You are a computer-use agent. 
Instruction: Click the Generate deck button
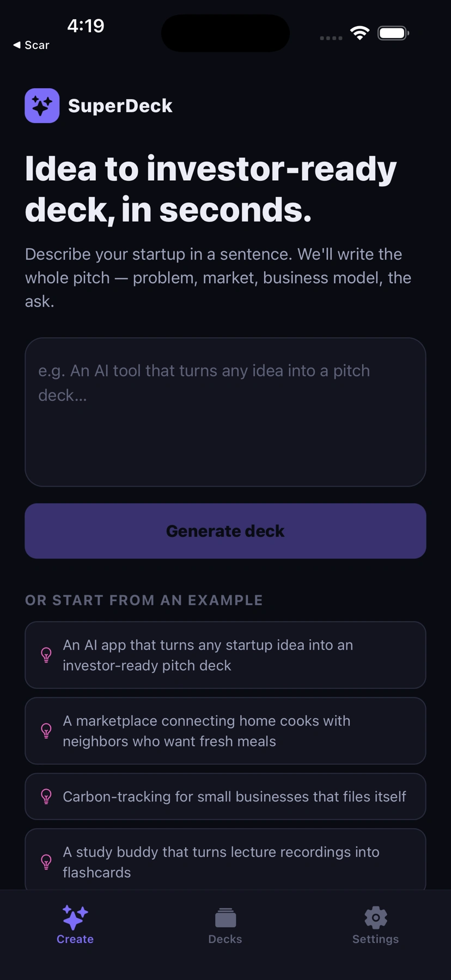225,531
